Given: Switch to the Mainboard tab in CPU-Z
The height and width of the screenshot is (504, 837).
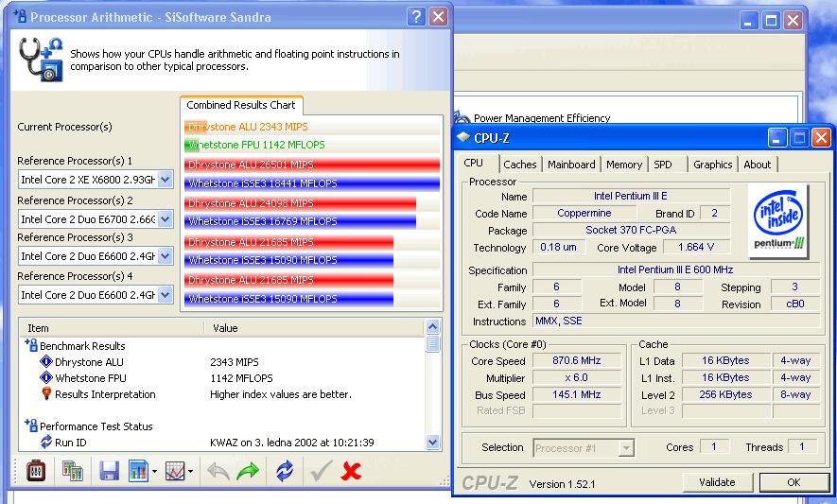Looking at the screenshot, I should click(570, 165).
